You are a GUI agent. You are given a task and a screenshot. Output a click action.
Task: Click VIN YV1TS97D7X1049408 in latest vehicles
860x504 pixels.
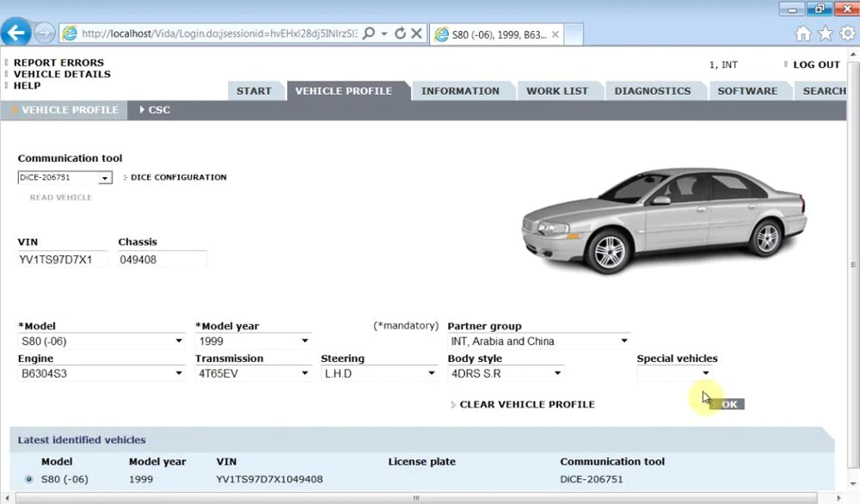[269, 479]
